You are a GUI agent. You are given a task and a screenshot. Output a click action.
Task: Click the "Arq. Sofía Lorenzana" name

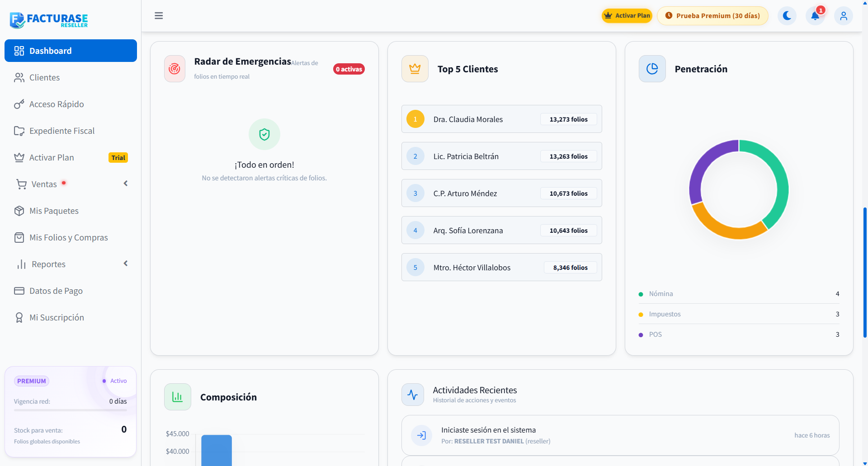(x=468, y=231)
